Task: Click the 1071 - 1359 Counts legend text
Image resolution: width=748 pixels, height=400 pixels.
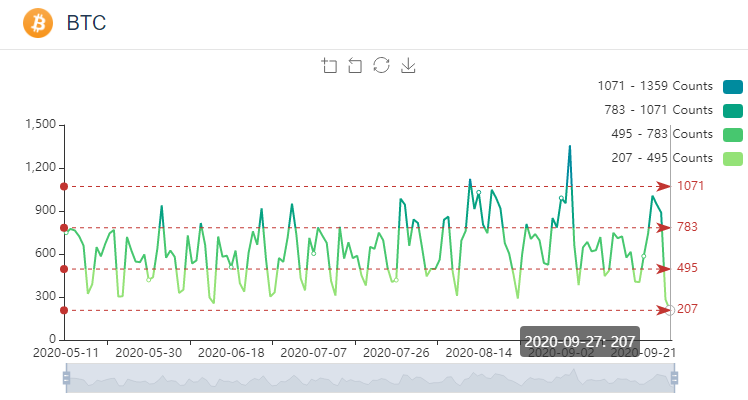Action: pyautogui.click(x=655, y=86)
